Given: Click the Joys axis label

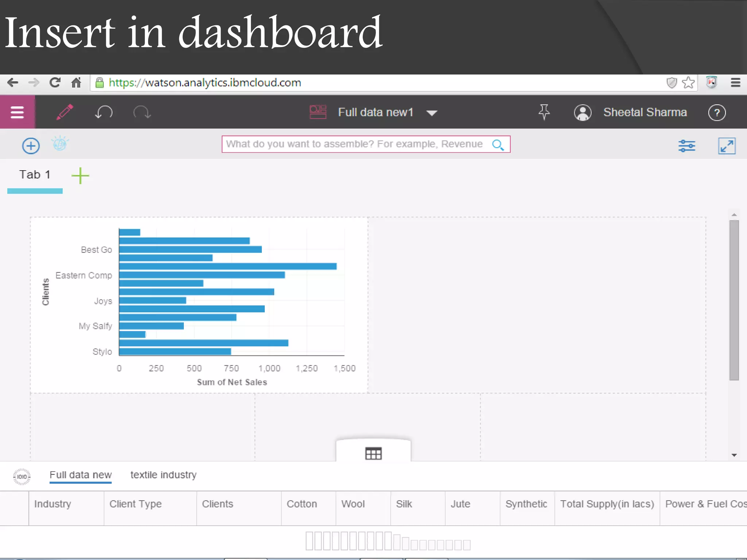Looking at the screenshot, I should [103, 301].
